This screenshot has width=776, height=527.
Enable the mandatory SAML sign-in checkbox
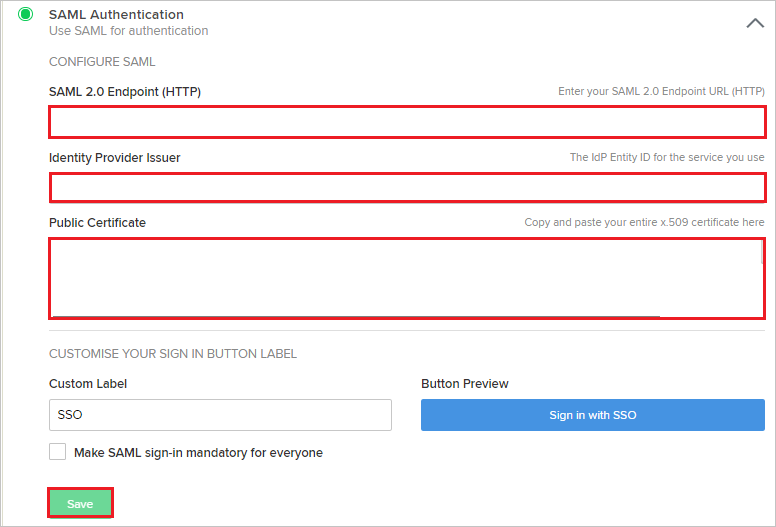57,452
